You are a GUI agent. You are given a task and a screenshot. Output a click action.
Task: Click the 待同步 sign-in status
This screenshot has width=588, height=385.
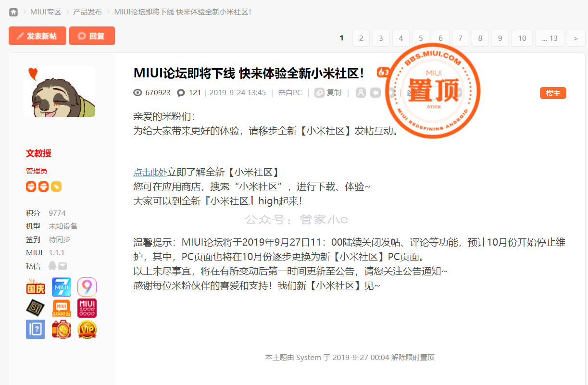60,239
